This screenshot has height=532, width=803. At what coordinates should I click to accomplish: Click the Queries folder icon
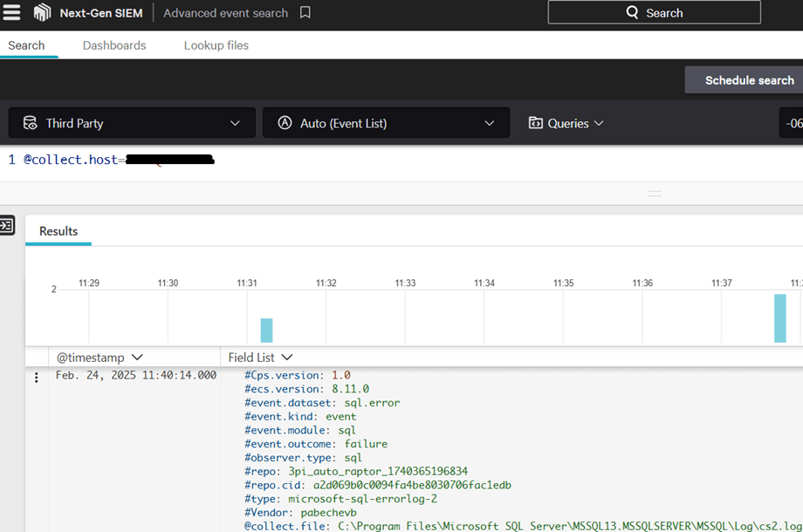[x=536, y=123]
